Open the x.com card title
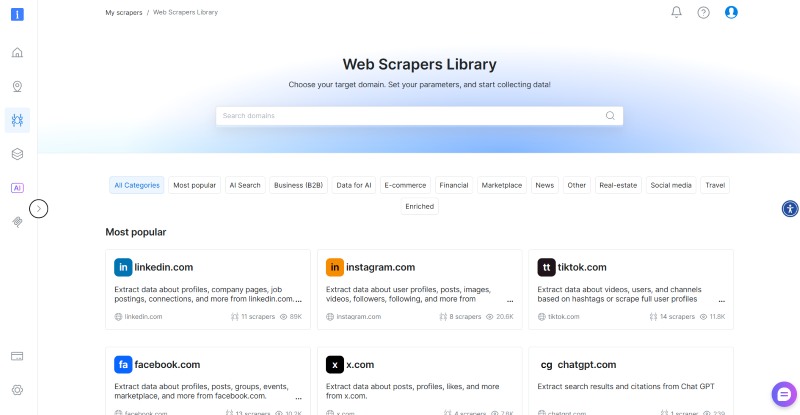 point(360,364)
